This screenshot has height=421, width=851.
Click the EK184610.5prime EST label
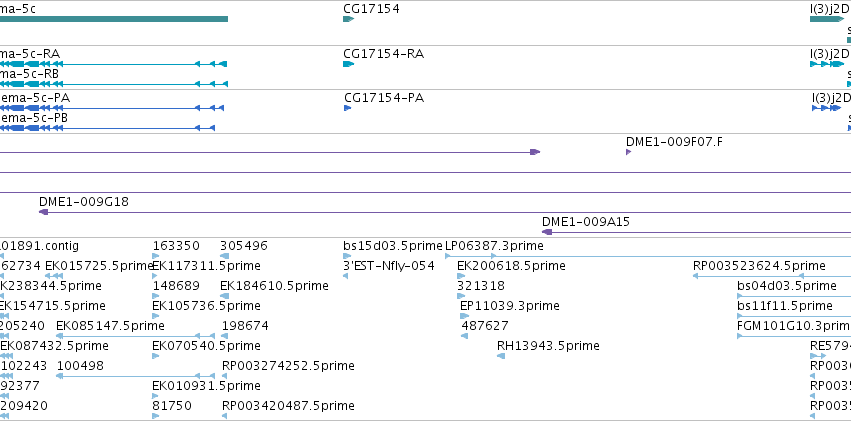pos(274,286)
